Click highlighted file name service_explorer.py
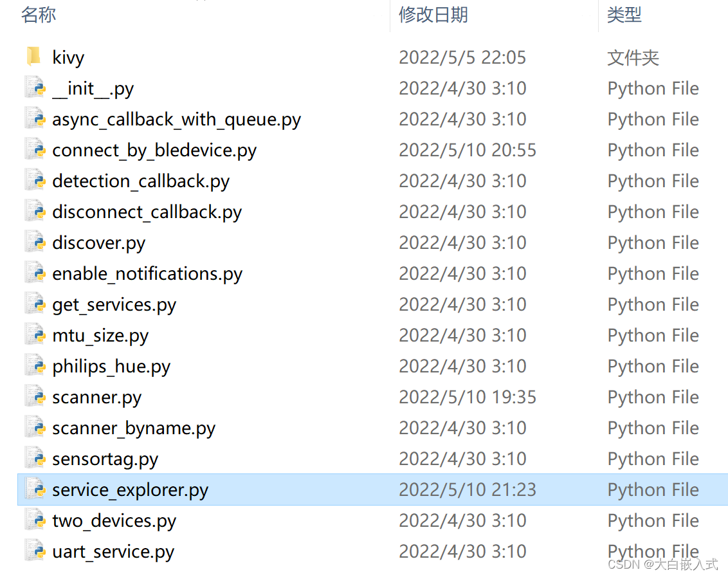The width and height of the screenshot is (728, 577). [x=130, y=490]
